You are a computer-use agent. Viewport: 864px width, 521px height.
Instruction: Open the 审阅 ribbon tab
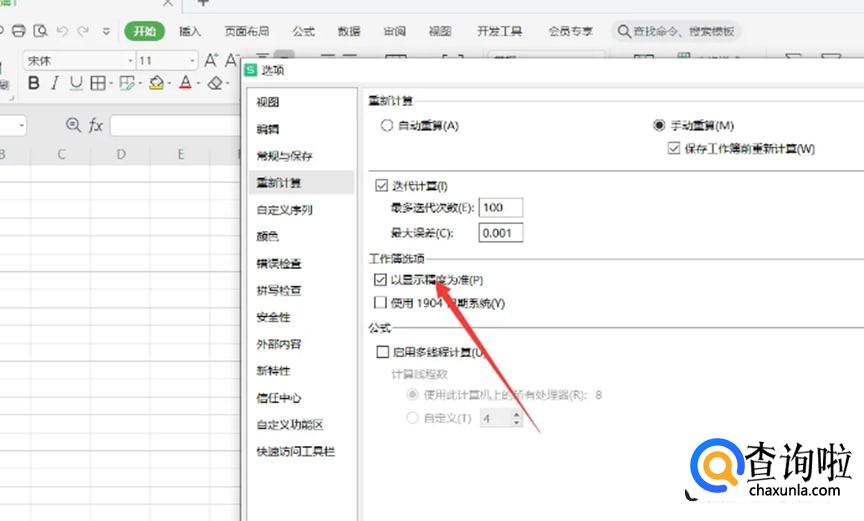395,31
